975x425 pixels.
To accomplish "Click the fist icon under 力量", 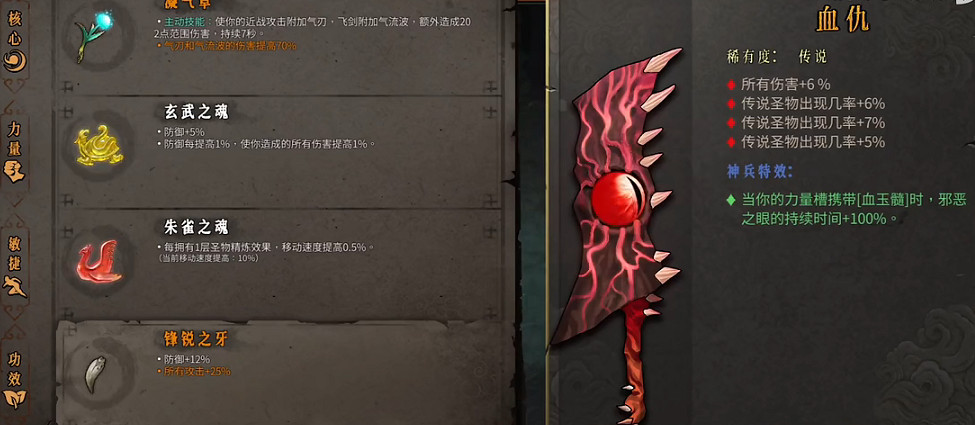I will tap(14, 170).
